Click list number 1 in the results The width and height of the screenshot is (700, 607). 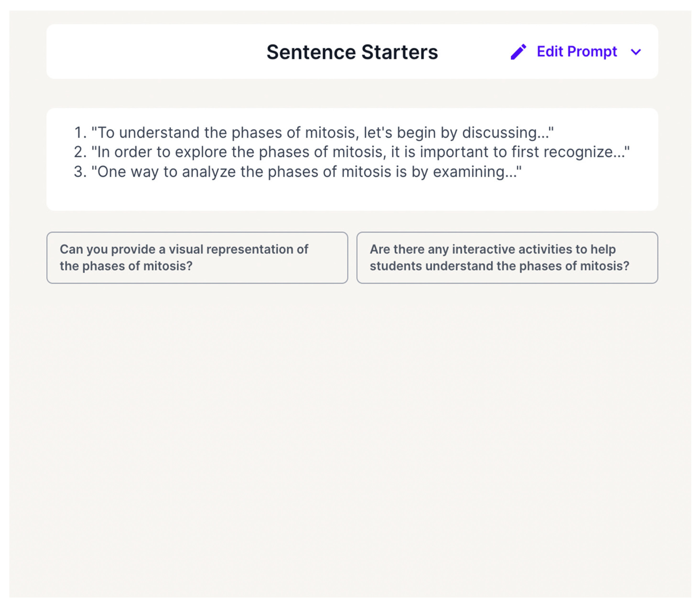point(80,132)
